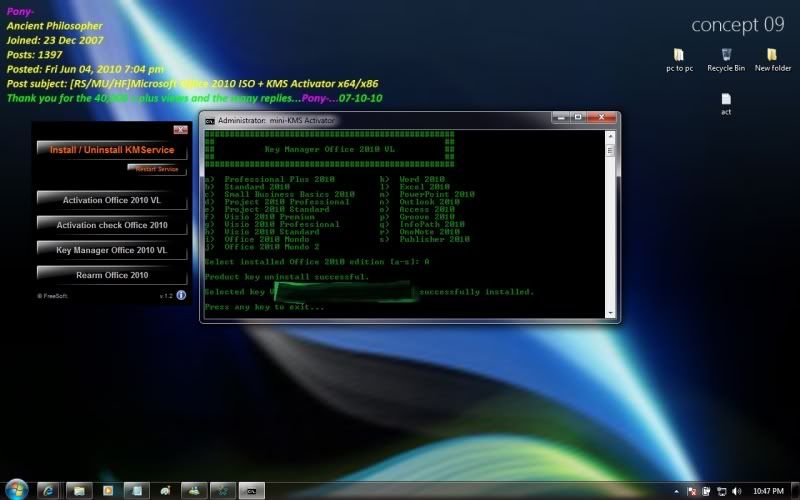Select the Recycle Bin desktop icon
The width and height of the screenshot is (800, 500).
click(x=726, y=60)
